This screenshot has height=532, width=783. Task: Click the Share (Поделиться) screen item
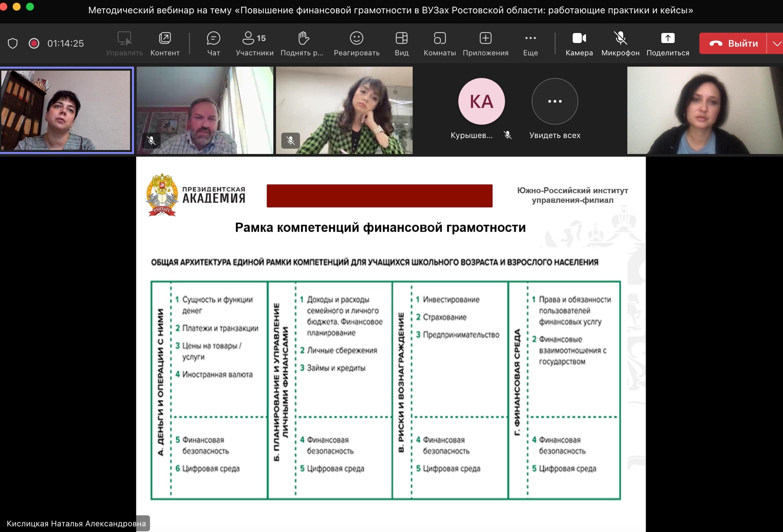667,43
